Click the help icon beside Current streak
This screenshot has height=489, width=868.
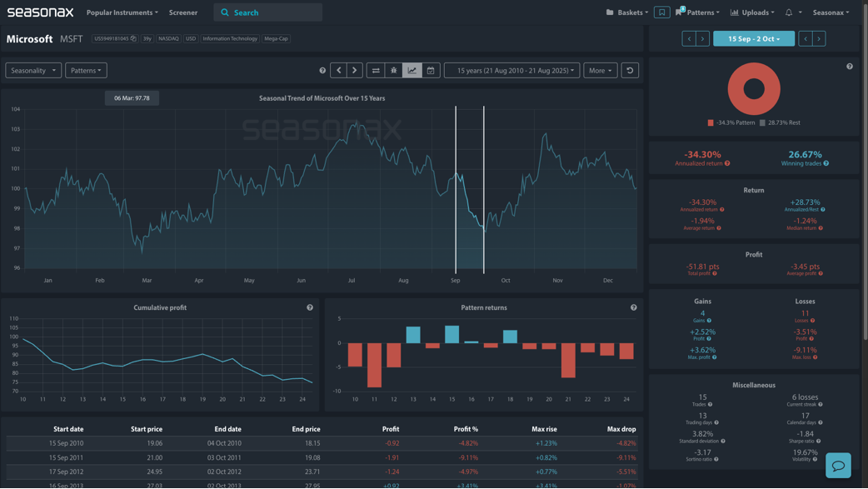(821, 404)
